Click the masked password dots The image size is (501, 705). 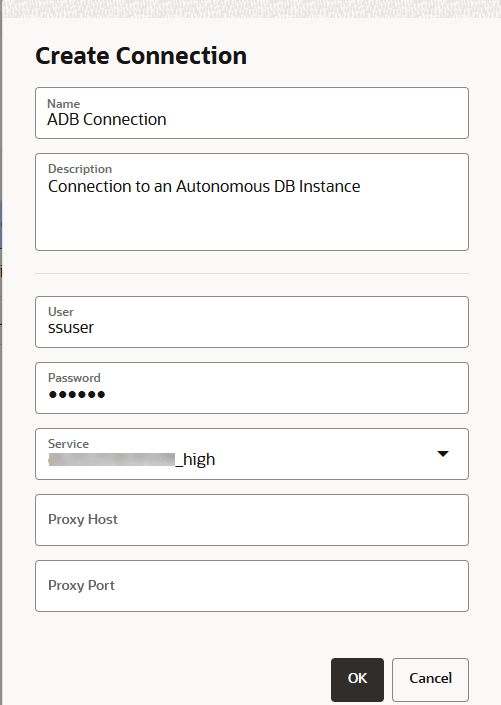pos(76,394)
